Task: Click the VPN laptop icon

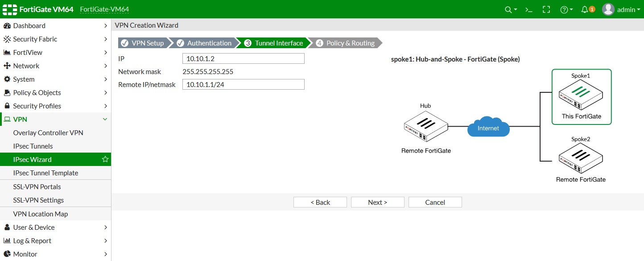Action: coord(7,120)
